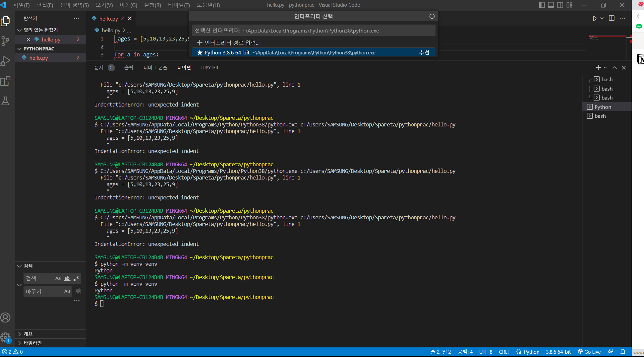Toggle Match Whole Word in search

coord(67,278)
